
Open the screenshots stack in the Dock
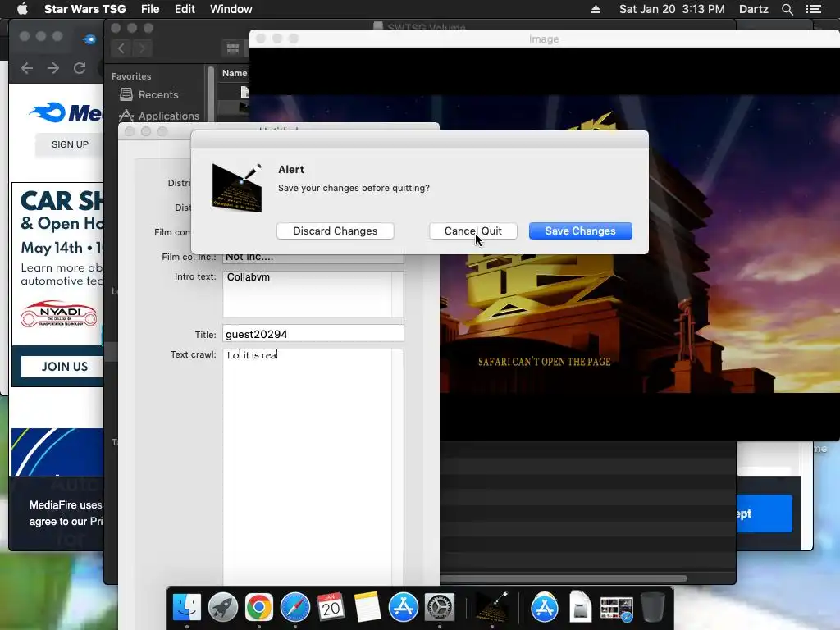616,609
